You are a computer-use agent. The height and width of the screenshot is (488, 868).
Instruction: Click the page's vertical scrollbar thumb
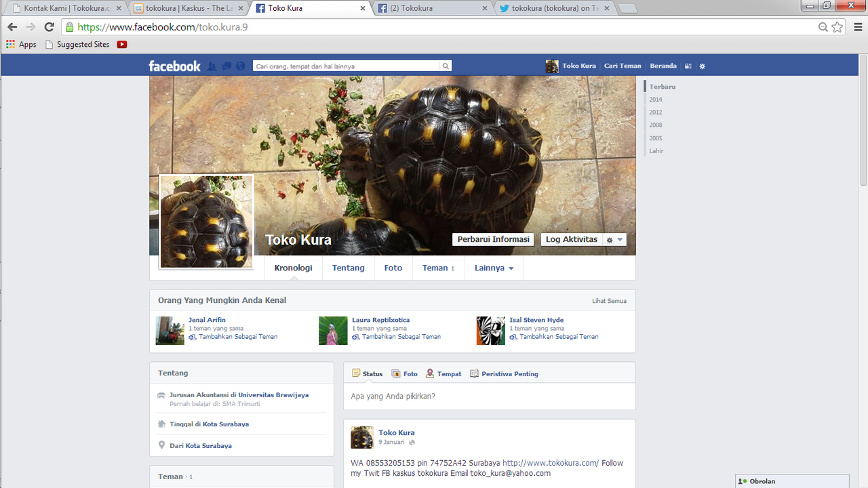pyautogui.click(x=863, y=121)
